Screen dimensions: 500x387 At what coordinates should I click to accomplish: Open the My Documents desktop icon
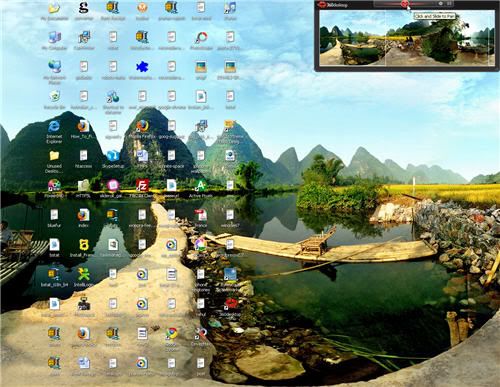(x=54, y=7)
